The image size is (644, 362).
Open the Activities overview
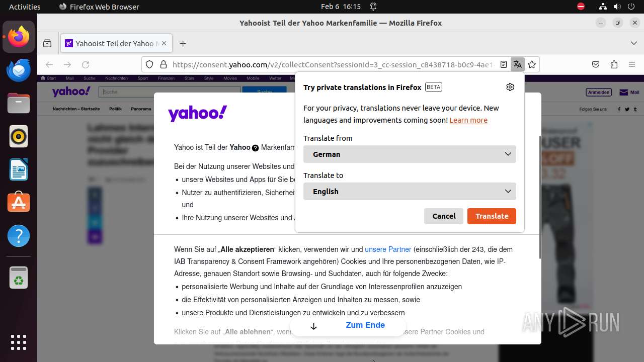[25, 7]
